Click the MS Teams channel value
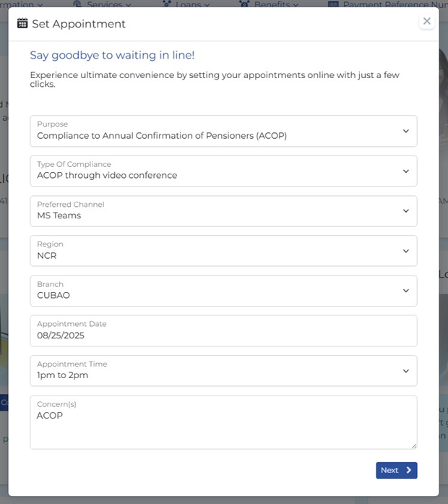Viewport: 448px width, 504px height. point(59,215)
